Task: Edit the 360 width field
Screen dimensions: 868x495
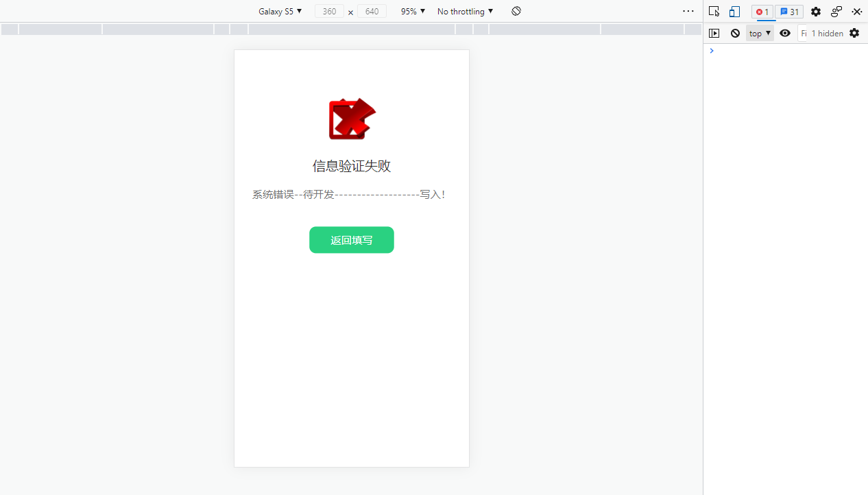Action: tap(329, 12)
